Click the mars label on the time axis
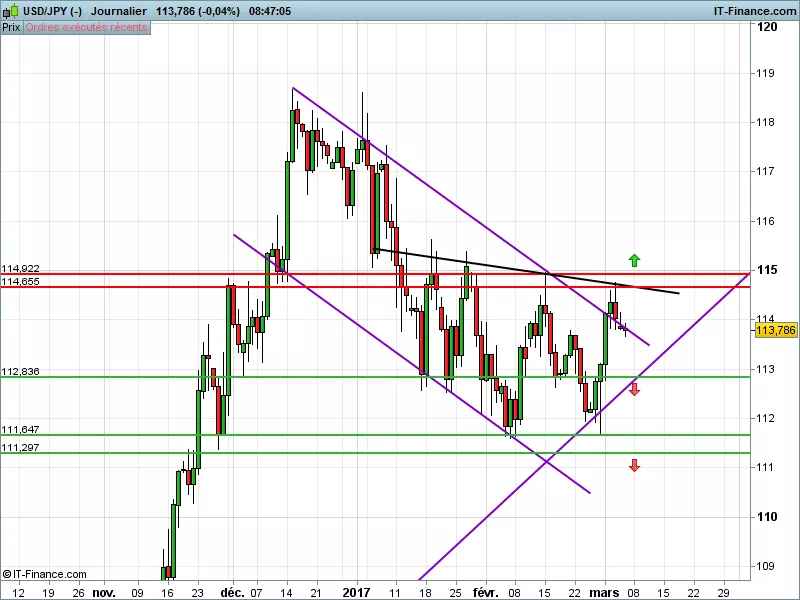Viewport: 800px width, 600px height. point(604,592)
